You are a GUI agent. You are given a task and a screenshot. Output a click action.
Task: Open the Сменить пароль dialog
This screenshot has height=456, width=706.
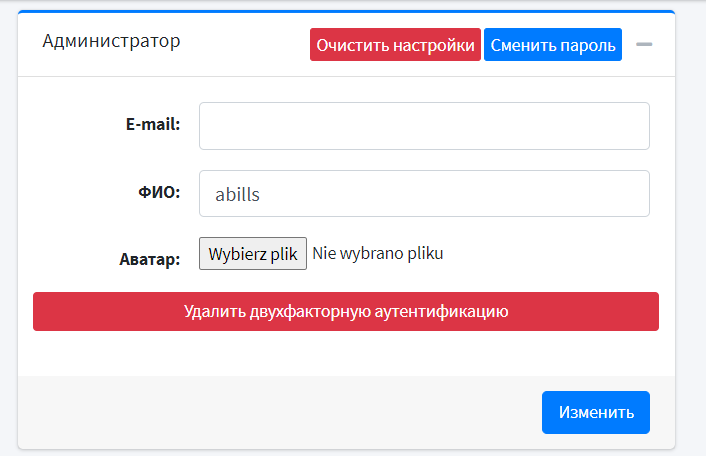pos(553,45)
